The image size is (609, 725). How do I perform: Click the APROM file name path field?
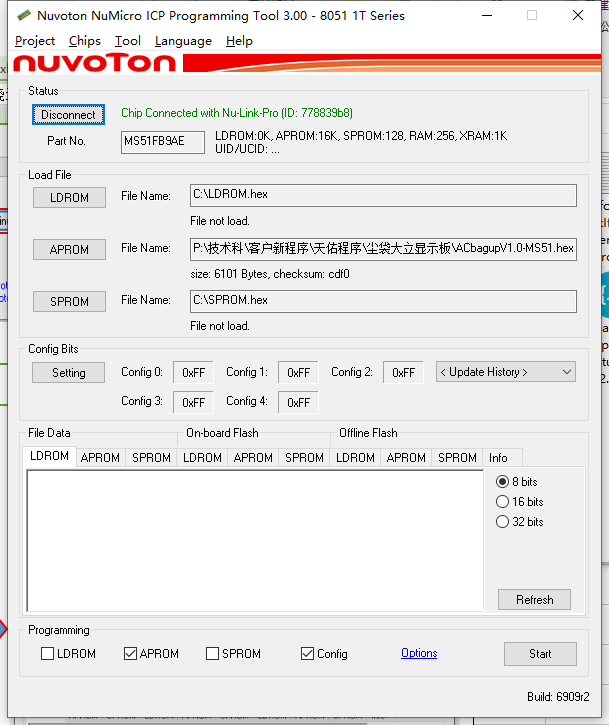click(x=383, y=249)
